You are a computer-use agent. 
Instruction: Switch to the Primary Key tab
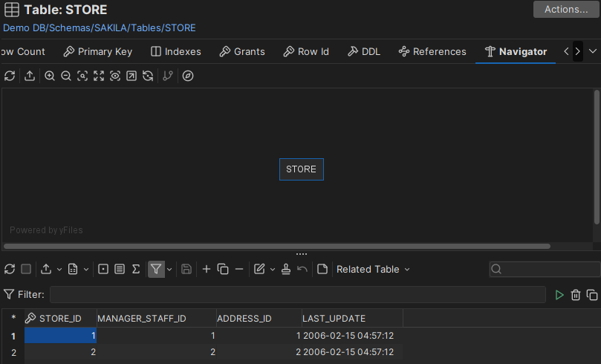(x=98, y=52)
